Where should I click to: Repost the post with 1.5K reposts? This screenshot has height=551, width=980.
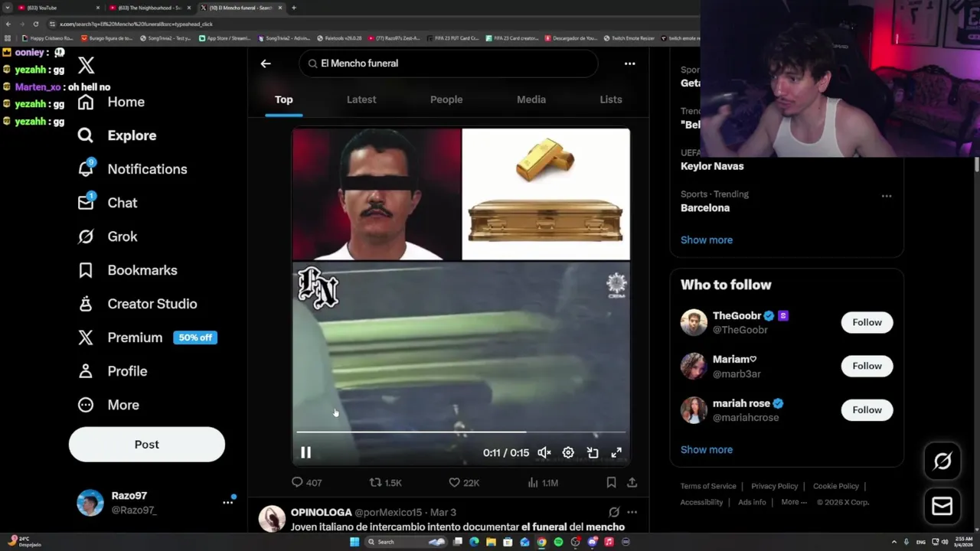(385, 483)
